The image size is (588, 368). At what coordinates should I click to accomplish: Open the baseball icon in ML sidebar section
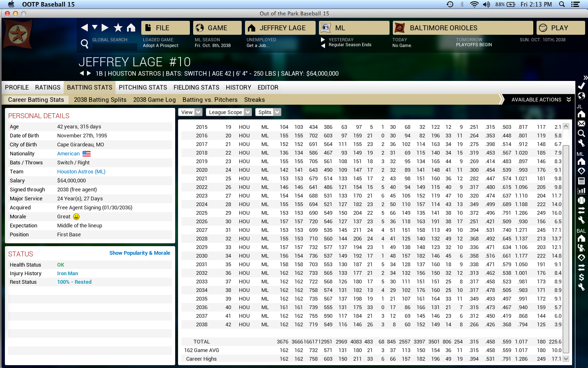click(581, 200)
